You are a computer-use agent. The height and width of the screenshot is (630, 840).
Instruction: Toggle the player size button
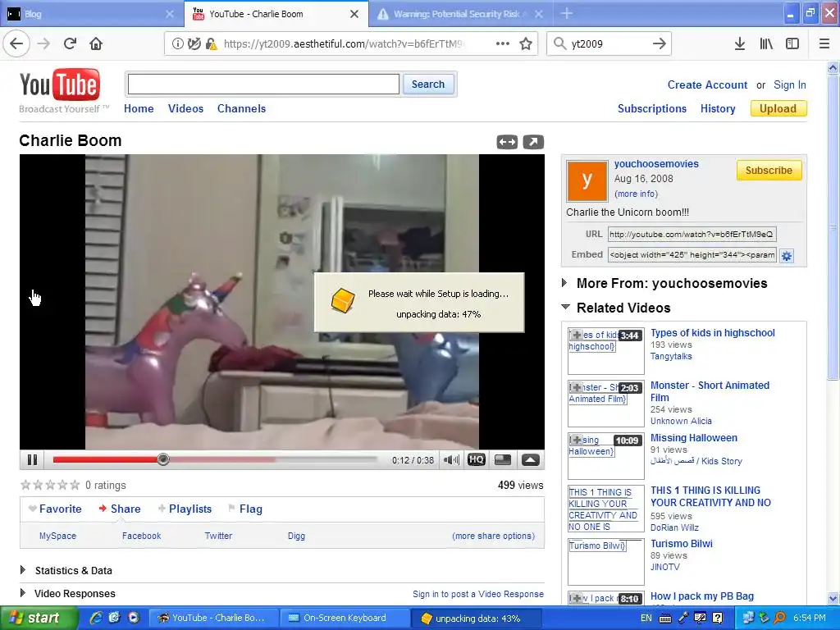[x=503, y=459]
